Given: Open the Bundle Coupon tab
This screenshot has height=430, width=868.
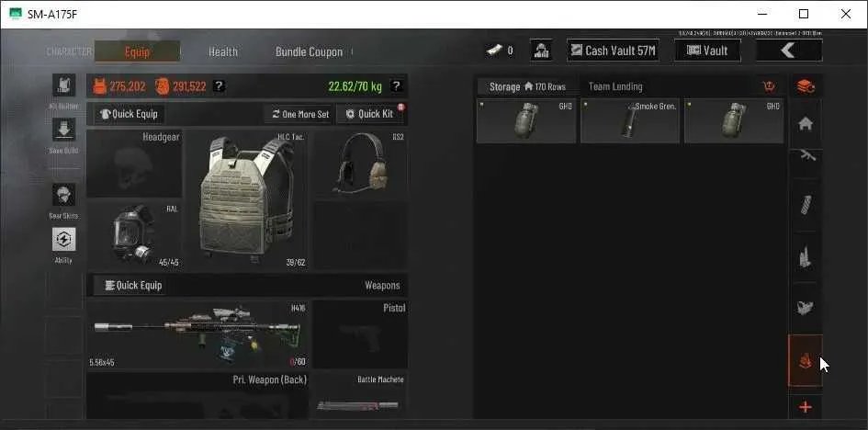Looking at the screenshot, I should tap(309, 52).
